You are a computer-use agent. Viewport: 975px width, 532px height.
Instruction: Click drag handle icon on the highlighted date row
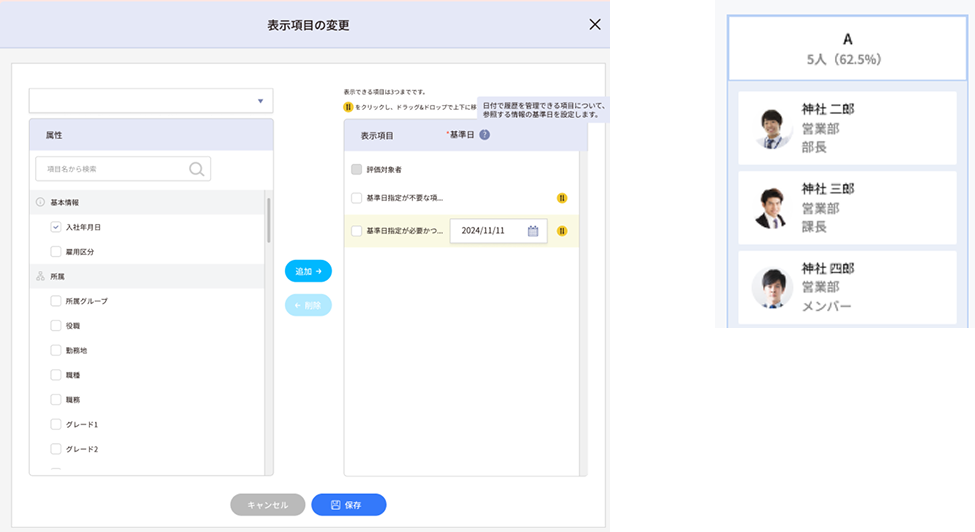562,231
